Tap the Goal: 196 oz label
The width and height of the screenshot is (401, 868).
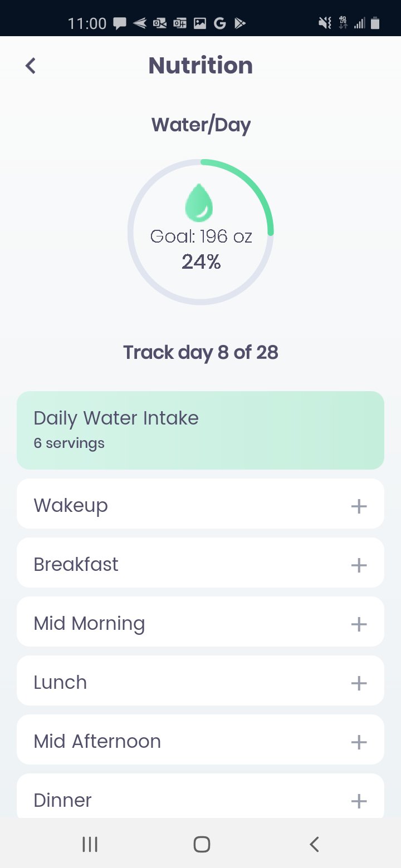click(201, 236)
